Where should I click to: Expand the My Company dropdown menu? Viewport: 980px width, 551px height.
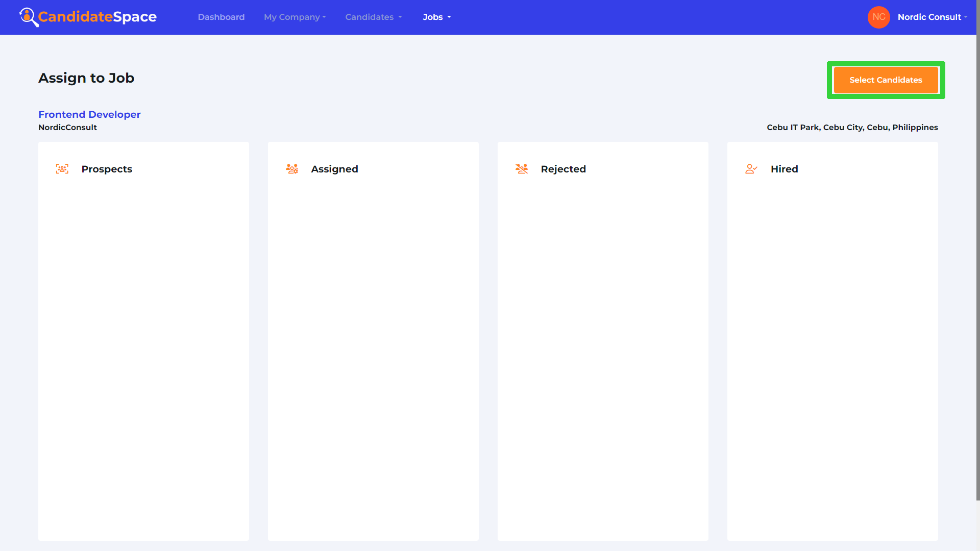pos(295,17)
